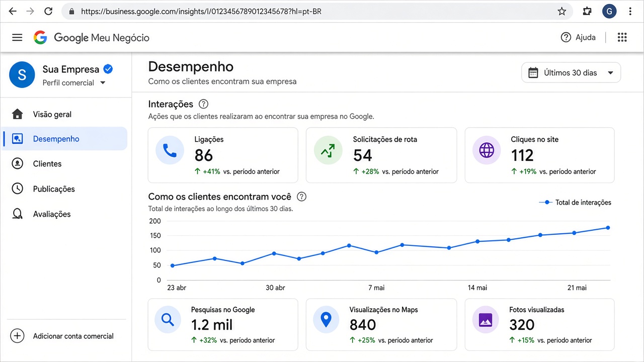
Task: Click the browser forward arrow
Action: point(30,11)
